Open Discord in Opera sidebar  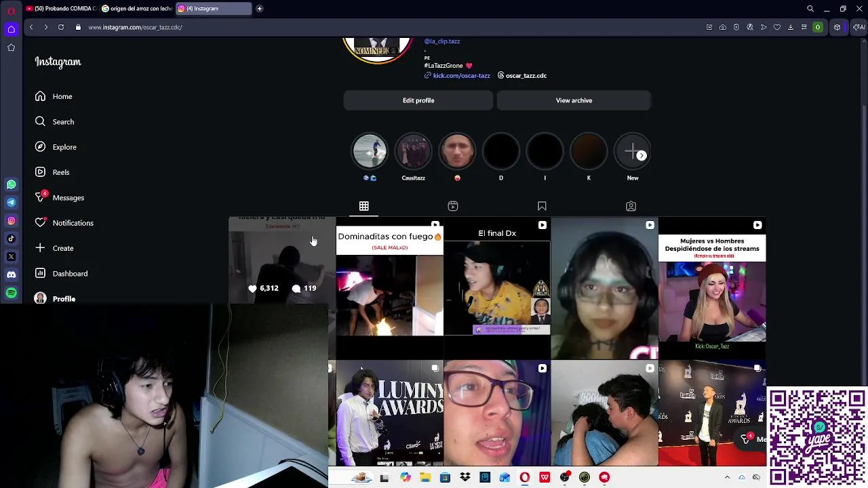click(11, 274)
